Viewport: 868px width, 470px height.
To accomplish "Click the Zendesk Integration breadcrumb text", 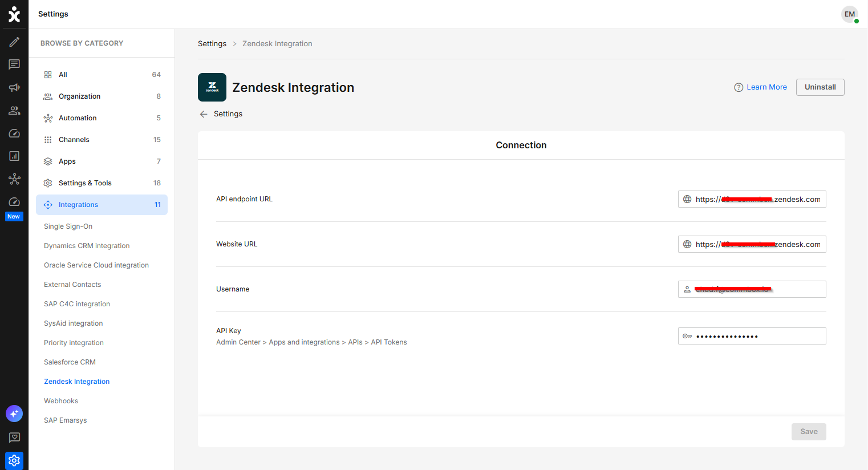I will tap(277, 44).
